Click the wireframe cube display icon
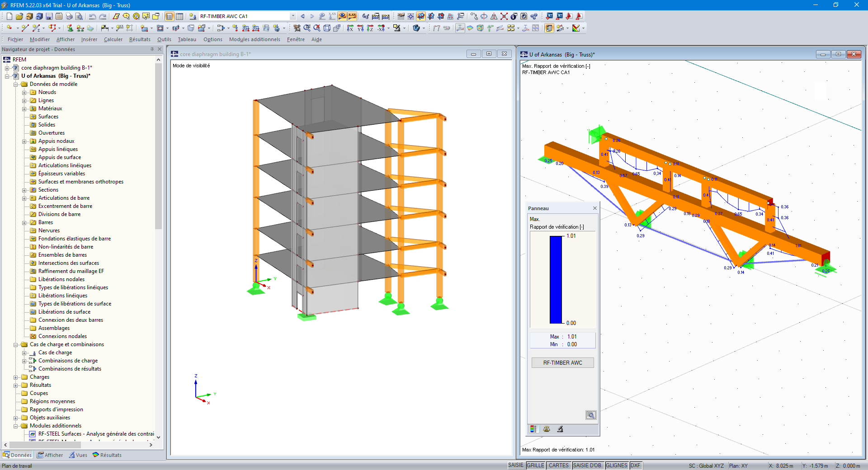Screen dimensions: 868x470 click(327, 28)
